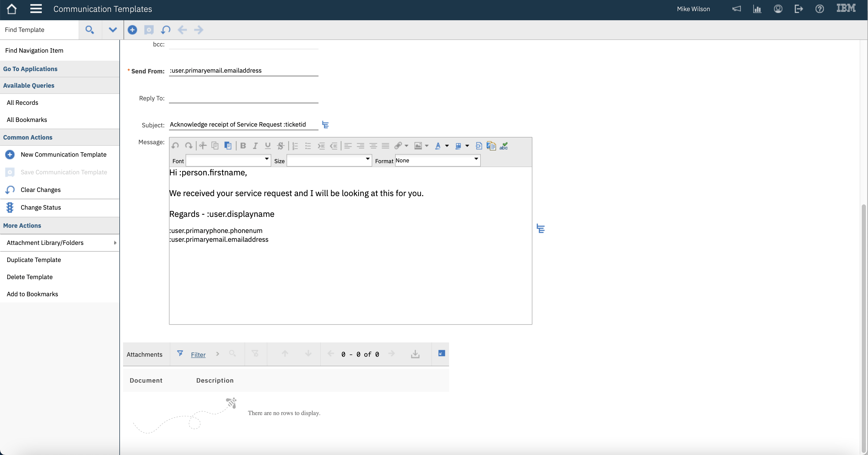
Task: Click the view HTML source icon
Action: coord(478,146)
